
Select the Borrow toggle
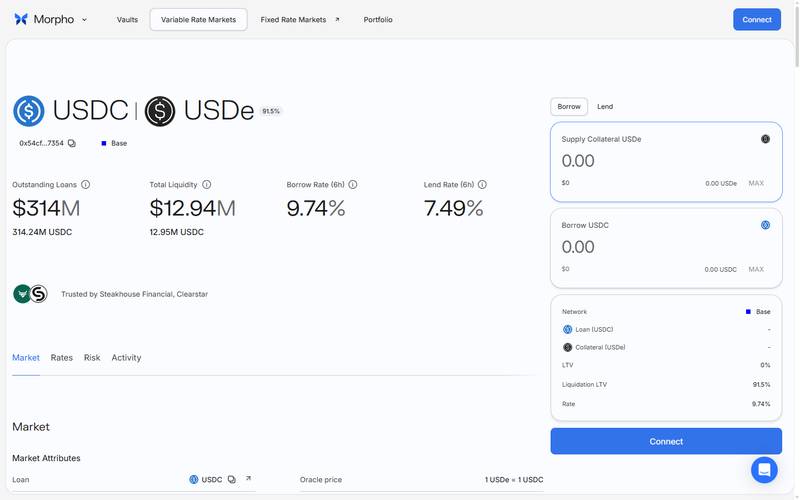tap(569, 107)
